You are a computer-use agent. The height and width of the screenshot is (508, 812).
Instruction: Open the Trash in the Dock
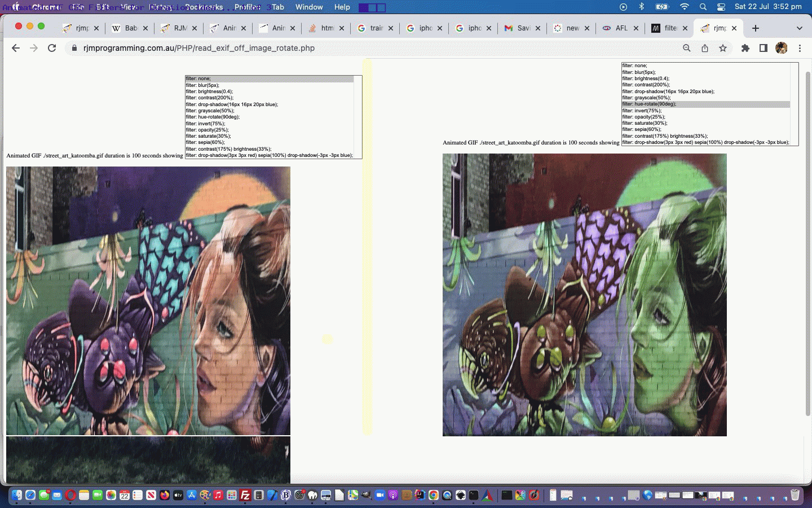click(795, 495)
